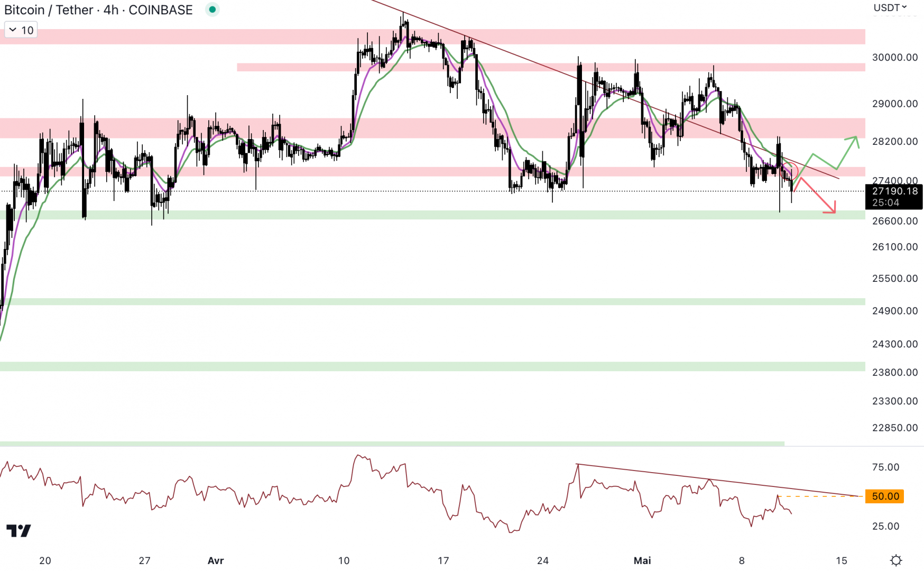The image size is (924, 571).
Task: Click the 30000.00 price axis label
Action: pyautogui.click(x=895, y=58)
